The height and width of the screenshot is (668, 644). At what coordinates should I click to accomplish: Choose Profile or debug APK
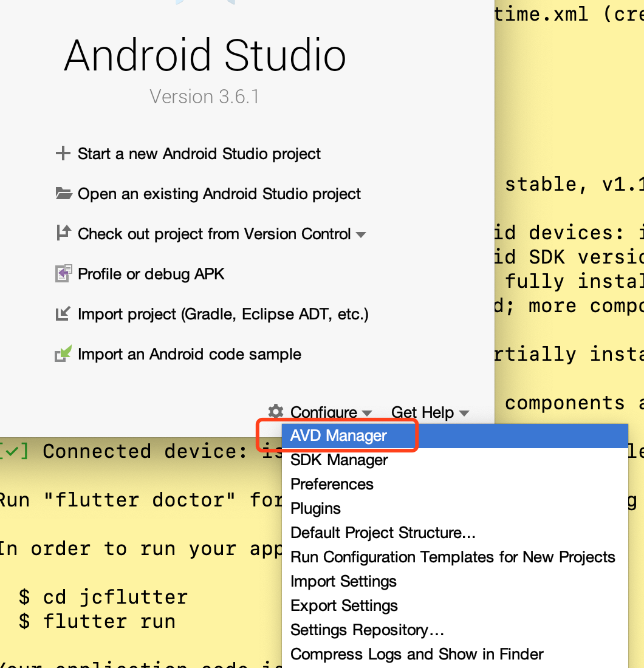tap(151, 274)
